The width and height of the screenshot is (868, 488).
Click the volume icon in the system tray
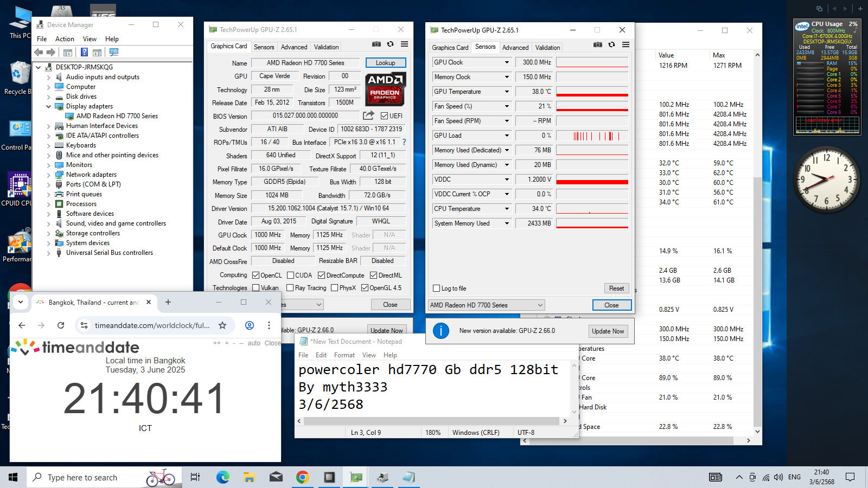pos(778,477)
